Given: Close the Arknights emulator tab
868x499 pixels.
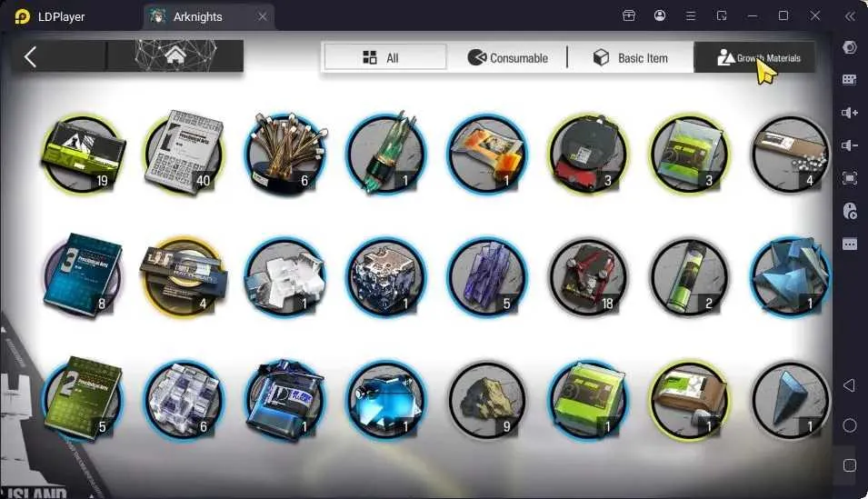Looking at the screenshot, I should click(263, 16).
